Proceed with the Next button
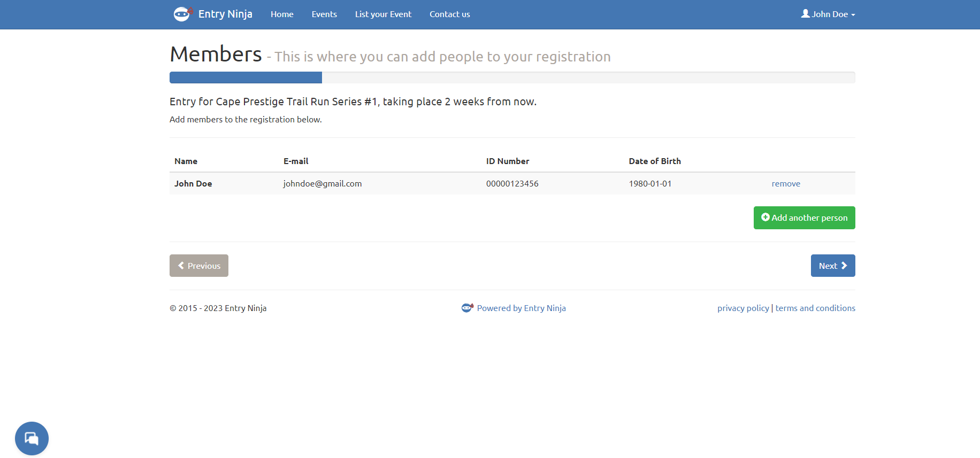Screen dimensions: 980x458 832,266
